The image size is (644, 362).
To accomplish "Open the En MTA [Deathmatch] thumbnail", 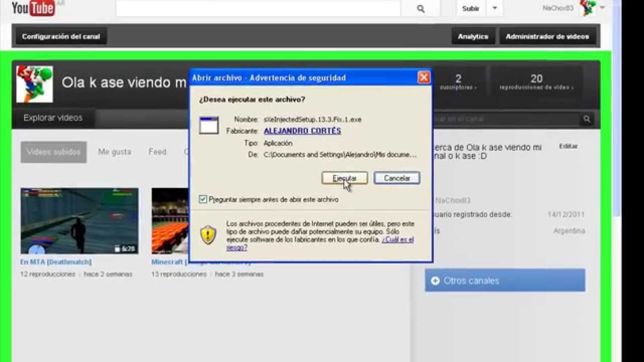I will (79, 221).
